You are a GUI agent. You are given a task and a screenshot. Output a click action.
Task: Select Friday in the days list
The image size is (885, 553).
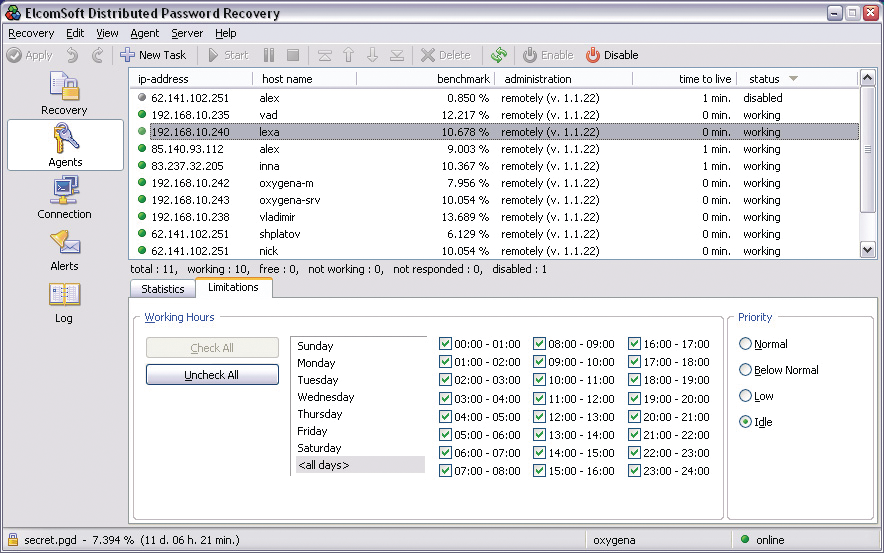312,431
